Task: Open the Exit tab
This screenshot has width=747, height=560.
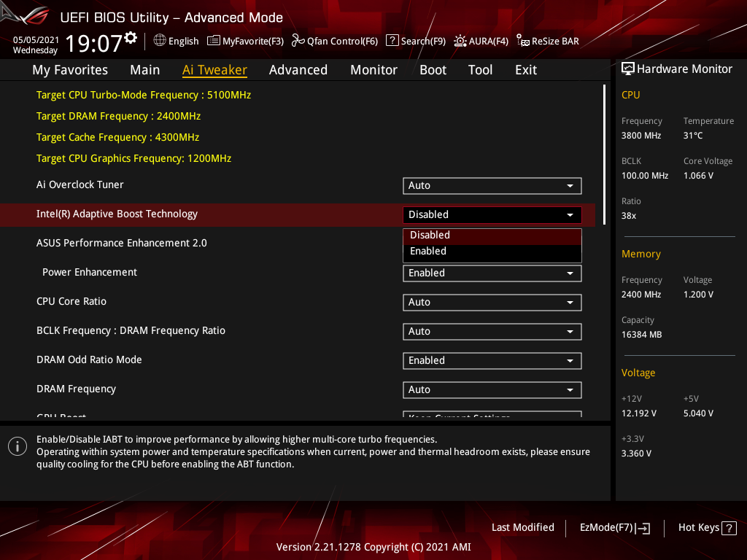Action: coord(526,70)
